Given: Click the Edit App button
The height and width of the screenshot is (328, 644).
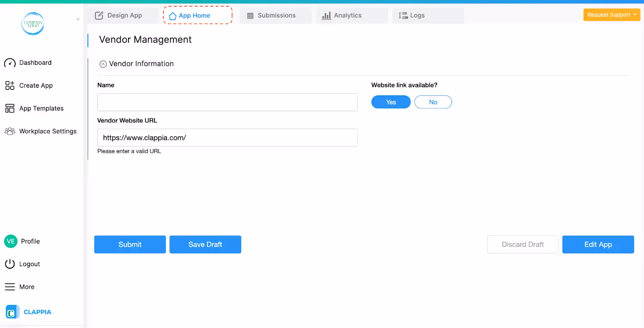Looking at the screenshot, I should tap(598, 244).
